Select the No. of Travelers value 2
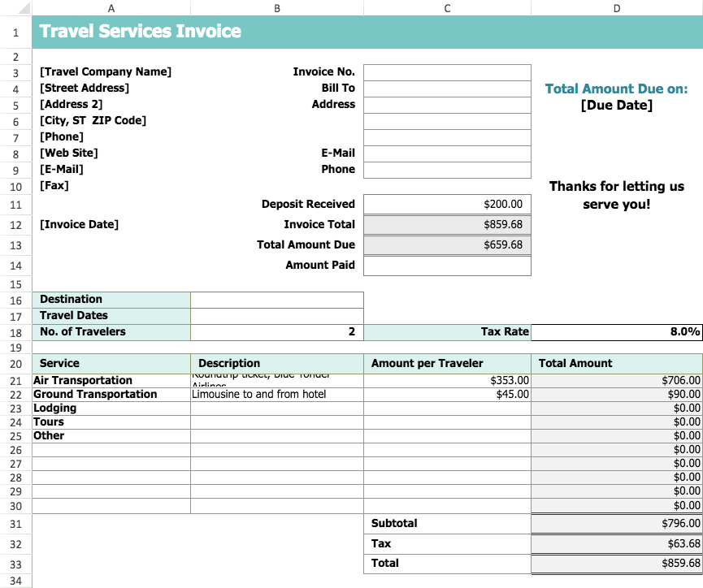703x588 pixels. coord(277,332)
